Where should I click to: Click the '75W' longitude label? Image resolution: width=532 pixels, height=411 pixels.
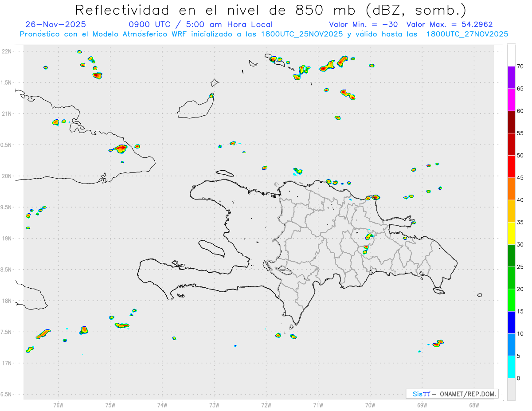[x=110, y=405]
